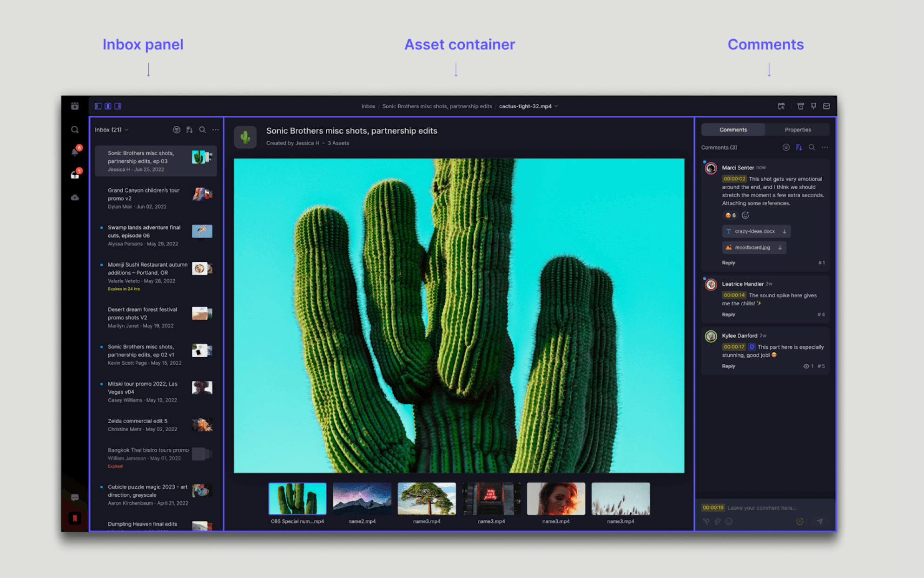Viewport: 924px width, 578px height.
Task: Toggle the left inbox panel layout icon
Action: 98,106
